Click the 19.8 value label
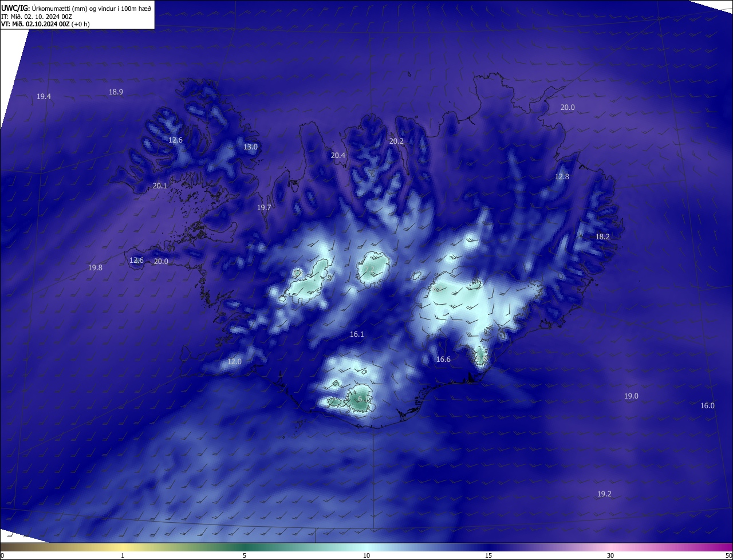Viewport: 733px width, 560px height. click(x=95, y=268)
